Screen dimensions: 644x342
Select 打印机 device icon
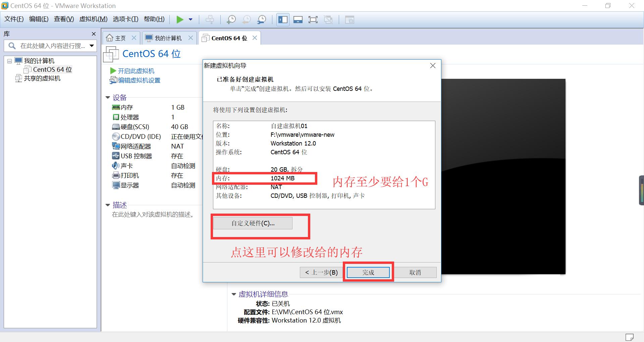tap(116, 175)
